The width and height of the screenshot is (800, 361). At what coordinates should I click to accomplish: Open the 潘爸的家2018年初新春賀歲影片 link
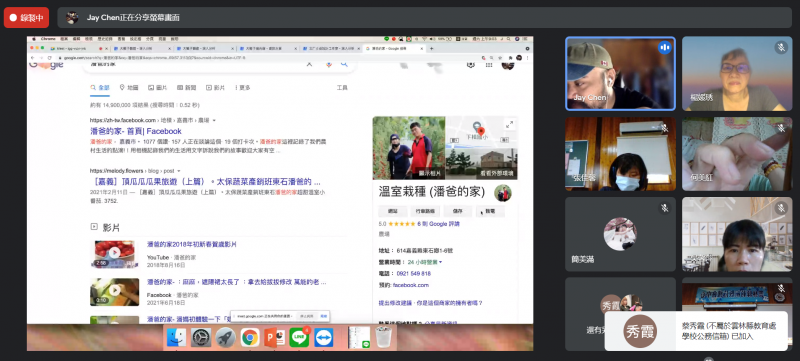pos(192,244)
